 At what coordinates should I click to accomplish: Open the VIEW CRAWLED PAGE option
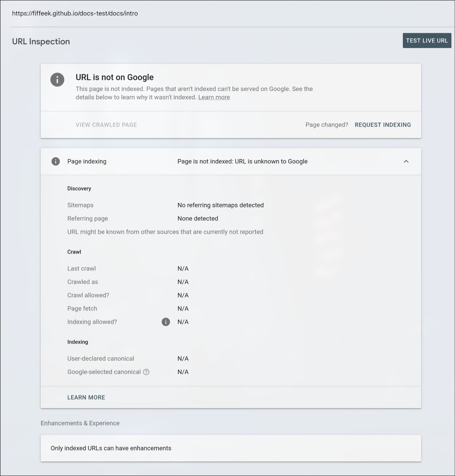pyautogui.click(x=106, y=125)
